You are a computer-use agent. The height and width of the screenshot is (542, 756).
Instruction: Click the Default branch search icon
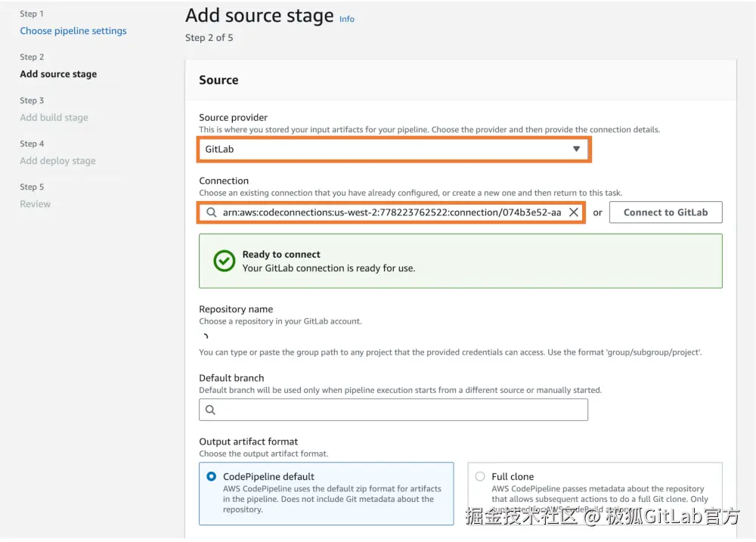click(x=211, y=410)
